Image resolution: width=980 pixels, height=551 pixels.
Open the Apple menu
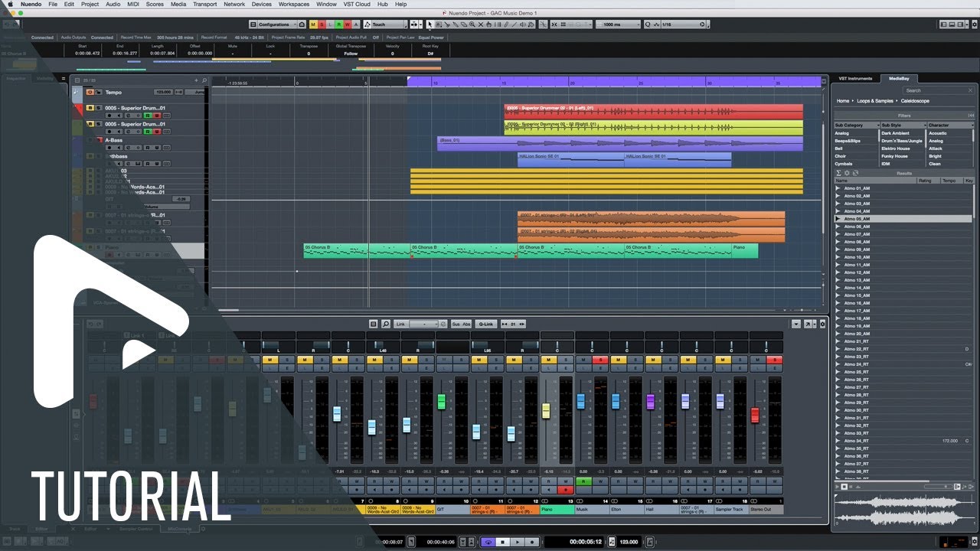click(x=10, y=4)
